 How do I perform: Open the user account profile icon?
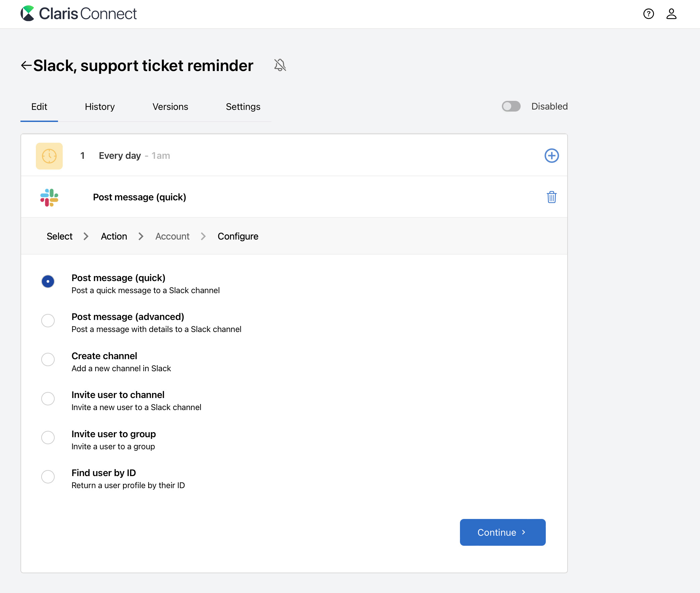[x=671, y=14]
